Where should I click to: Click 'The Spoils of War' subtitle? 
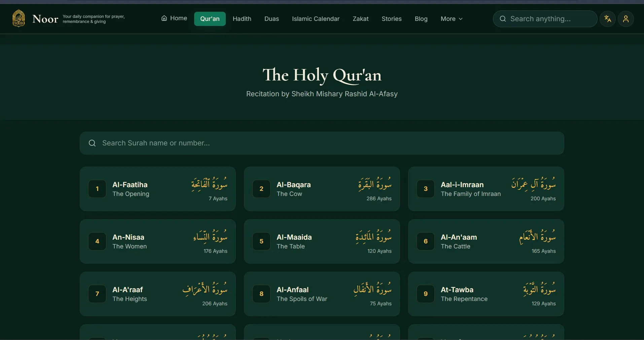pos(302,299)
